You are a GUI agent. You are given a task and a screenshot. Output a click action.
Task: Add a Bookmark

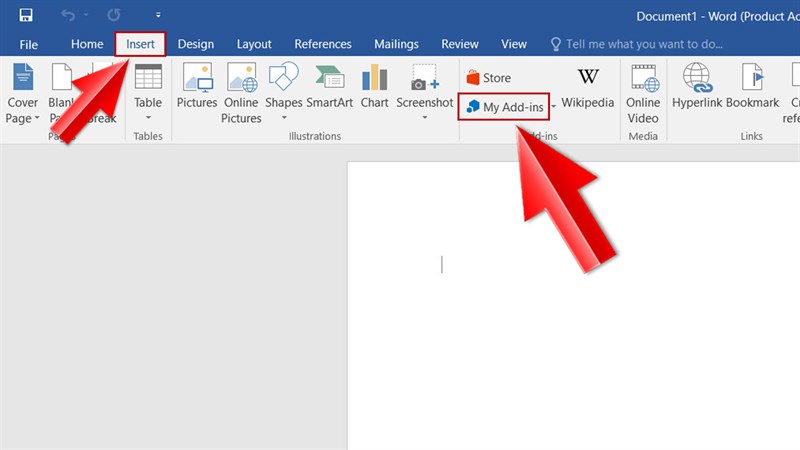tap(752, 86)
